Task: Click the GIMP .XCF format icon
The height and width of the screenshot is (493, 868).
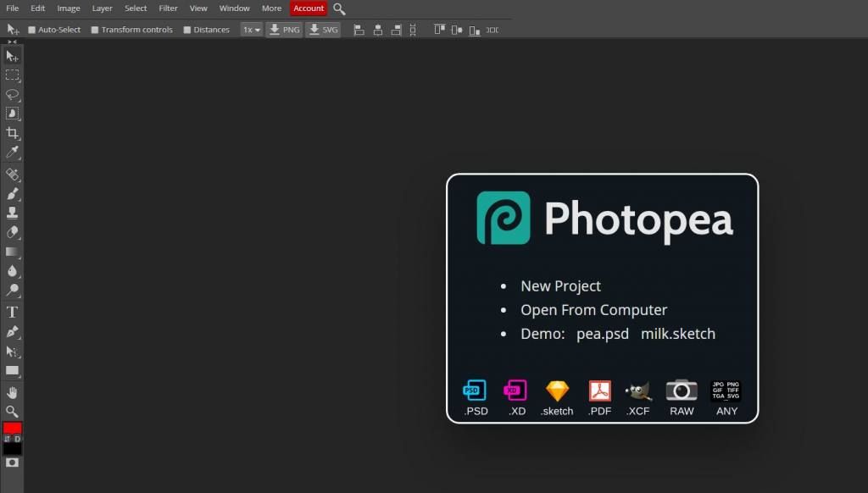Action: pyautogui.click(x=637, y=392)
